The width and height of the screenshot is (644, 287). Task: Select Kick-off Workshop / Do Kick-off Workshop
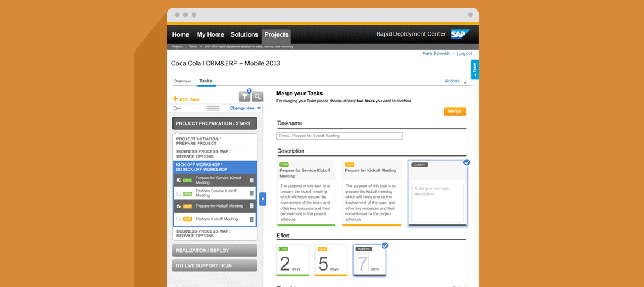tap(214, 167)
